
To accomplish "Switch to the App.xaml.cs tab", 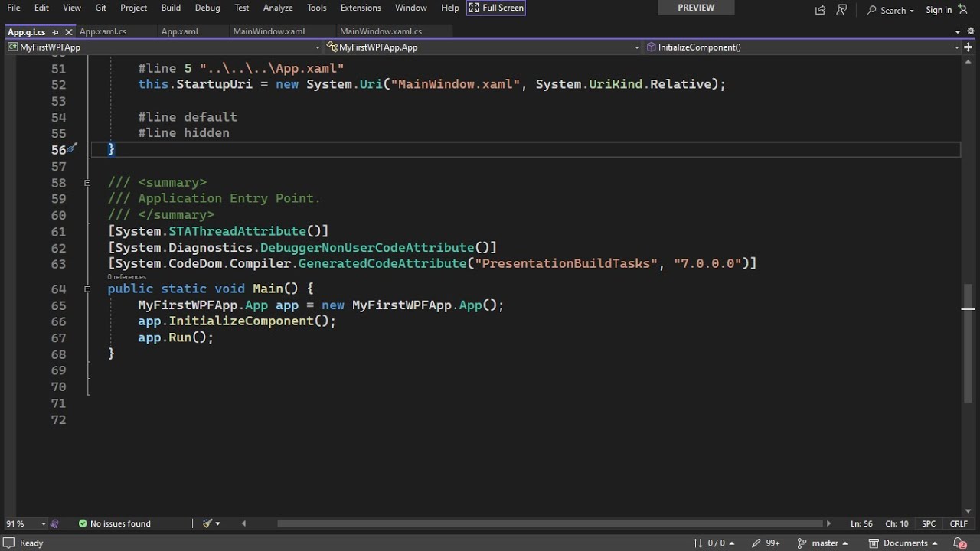I will (103, 31).
